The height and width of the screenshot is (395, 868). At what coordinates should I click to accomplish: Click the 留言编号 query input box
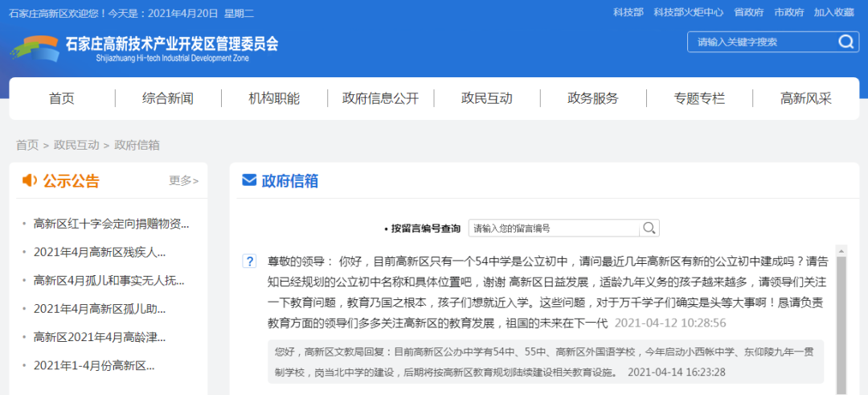[x=553, y=228]
